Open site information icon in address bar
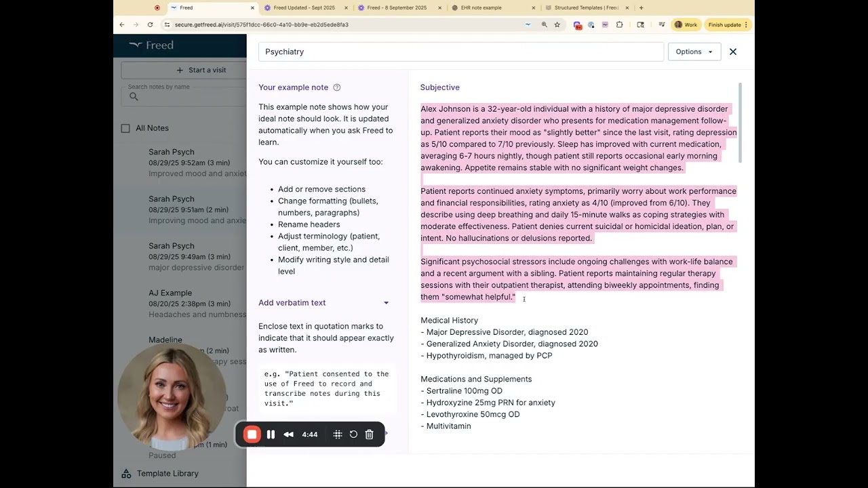868x488 pixels. 167,24
